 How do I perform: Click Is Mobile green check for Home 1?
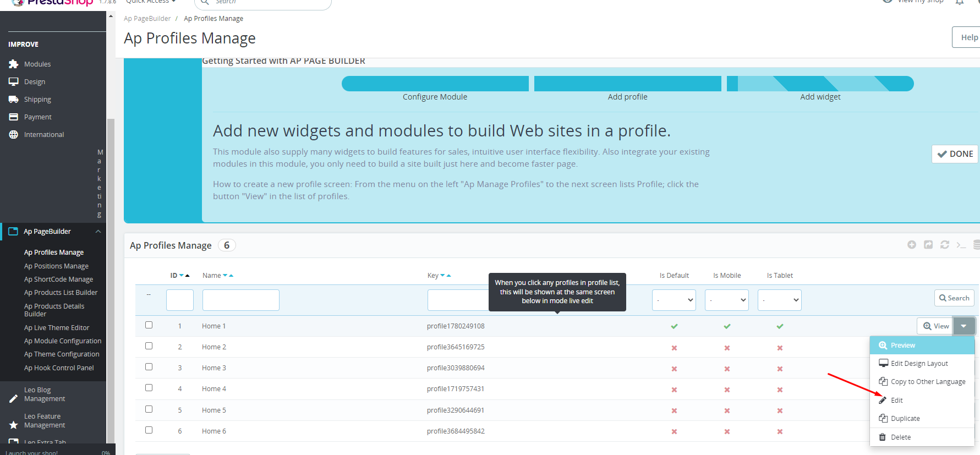(x=727, y=326)
